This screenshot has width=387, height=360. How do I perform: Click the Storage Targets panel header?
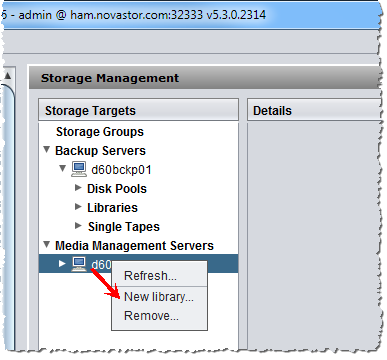pyautogui.click(x=138, y=110)
